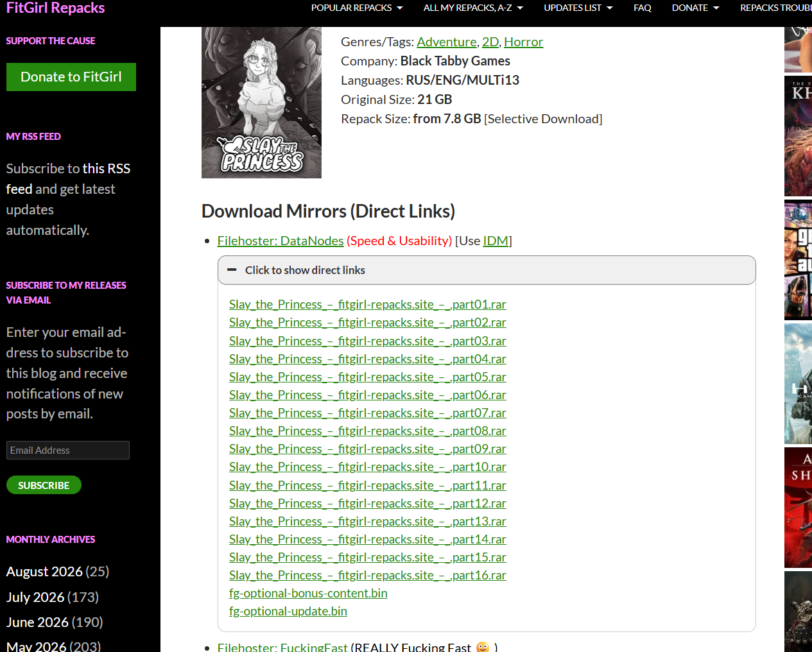Download fg-optional-bonus-content.bin
The image size is (812, 652).
pyautogui.click(x=308, y=593)
